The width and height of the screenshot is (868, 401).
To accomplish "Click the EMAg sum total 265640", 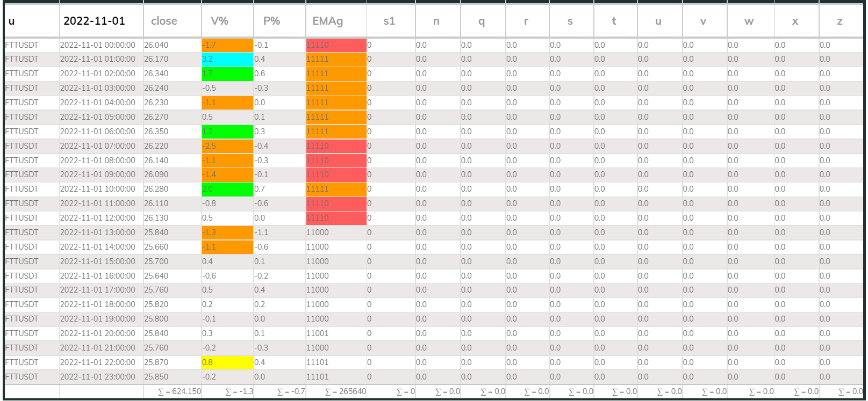I will (x=345, y=391).
